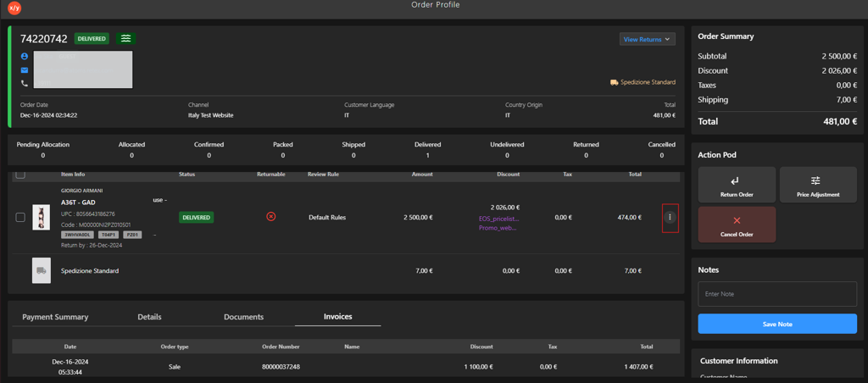
Task: Click the shipping truck icon near Spedizione Standard
Action: click(x=614, y=82)
